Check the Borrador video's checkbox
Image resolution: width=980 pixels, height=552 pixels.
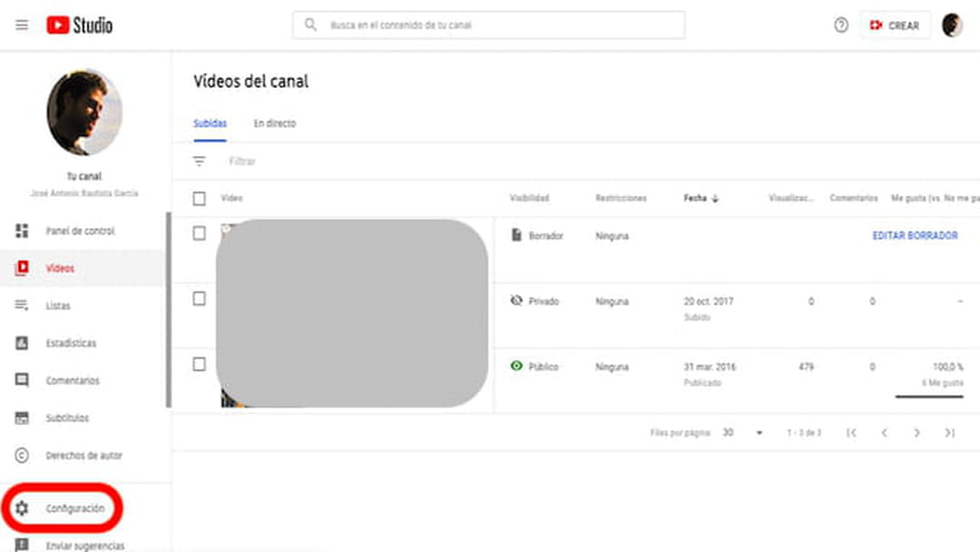197,234
